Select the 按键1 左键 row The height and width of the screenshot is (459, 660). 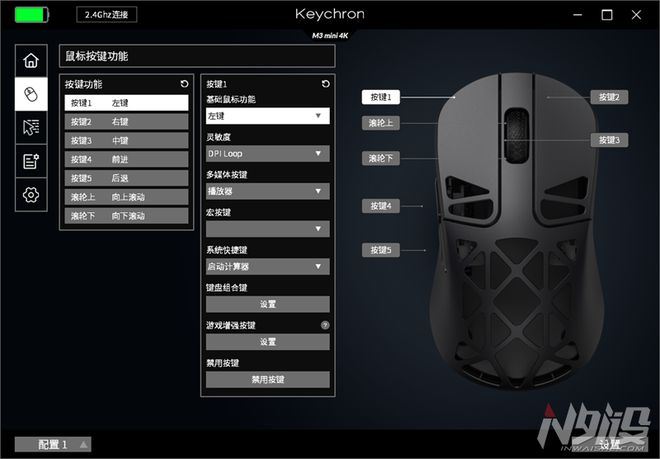point(126,103)
